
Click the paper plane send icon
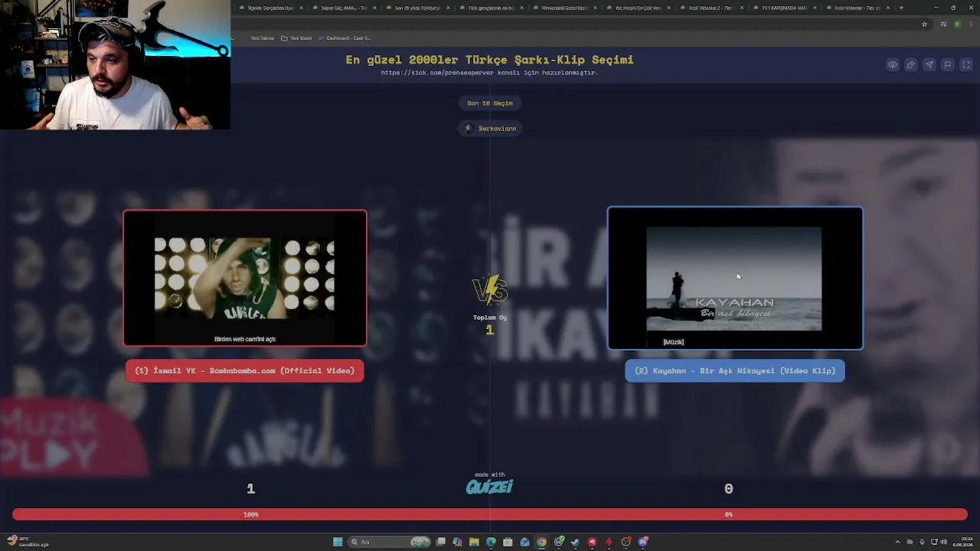point(929,65)
